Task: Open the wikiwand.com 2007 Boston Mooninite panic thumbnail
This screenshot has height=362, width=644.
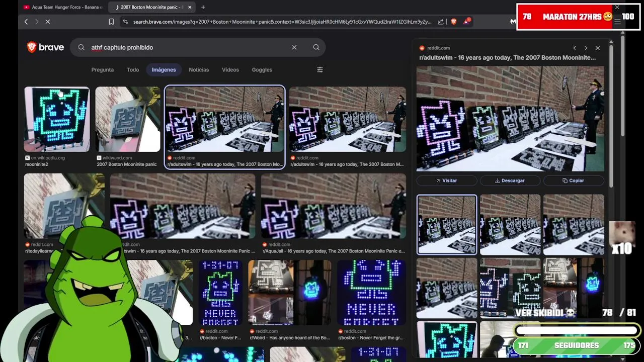Action: [128, 119]
